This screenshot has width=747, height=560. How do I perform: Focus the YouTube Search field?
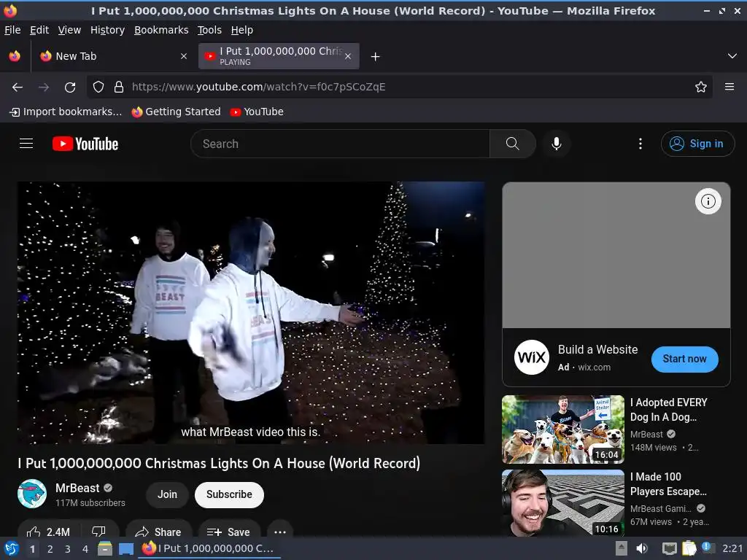tap(340, 144)
